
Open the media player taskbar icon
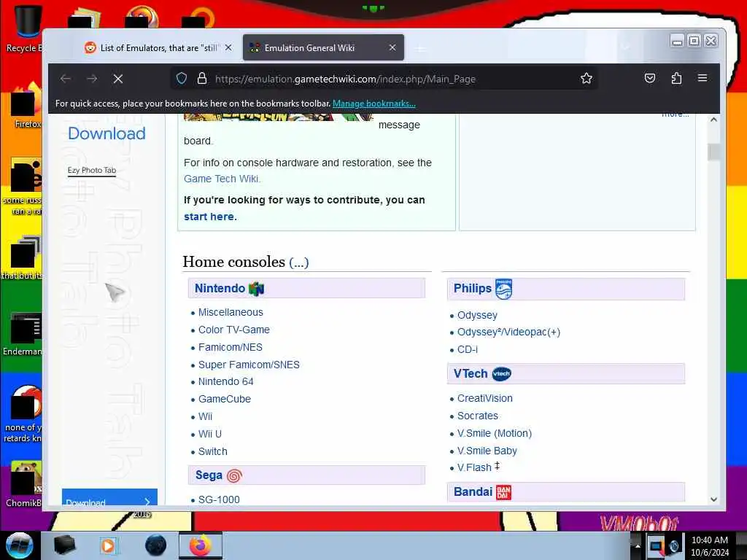(x=108, y=545)
